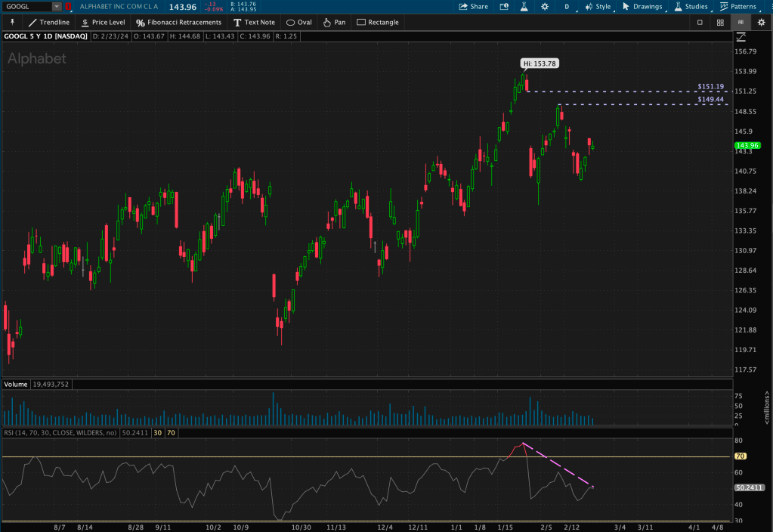Open the Style dropdown menu
Image resolution: width=773 pixels, height=532 pixels.
pos(598,6)
